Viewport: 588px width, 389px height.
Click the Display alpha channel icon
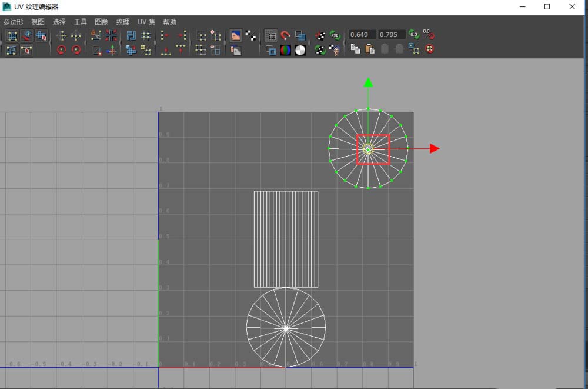tap(300, 51)
